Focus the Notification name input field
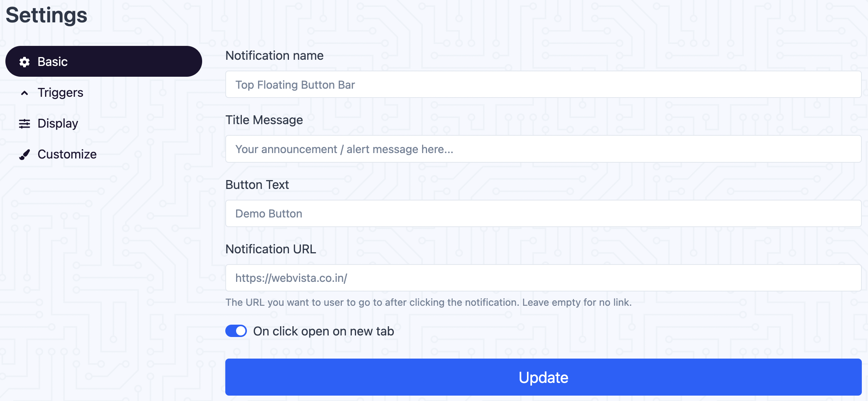Screen dimensions: 868x401 pos(543,84)
